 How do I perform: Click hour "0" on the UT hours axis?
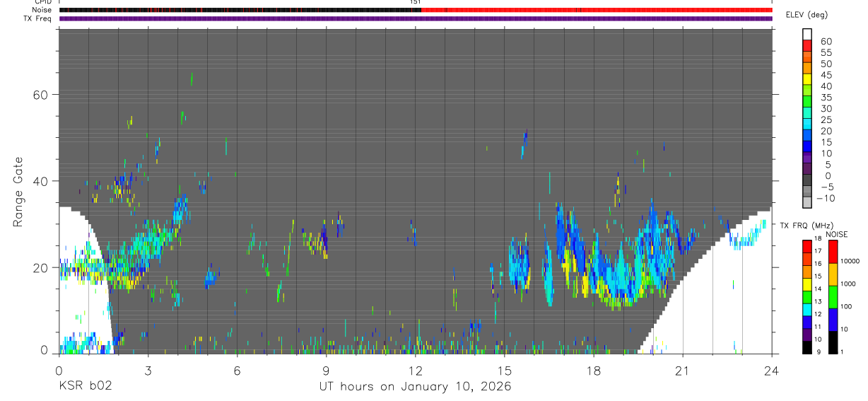coord(59,370)
